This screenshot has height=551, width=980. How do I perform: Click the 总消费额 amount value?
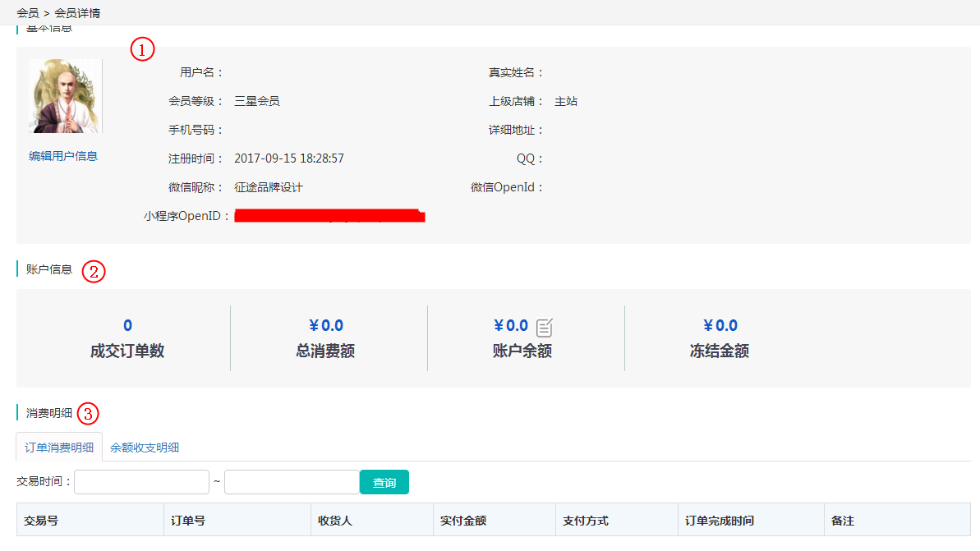(x=325, y=326)
